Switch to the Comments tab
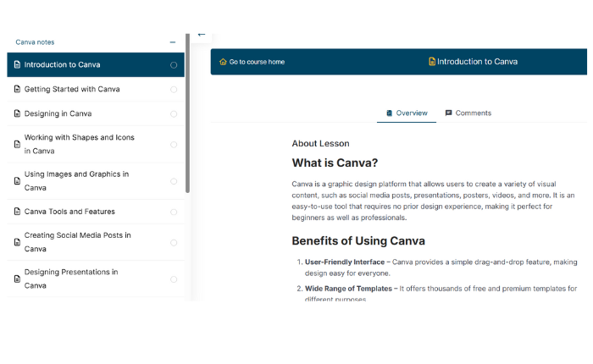This screenshot has width=593, height=364. (468, 113)
